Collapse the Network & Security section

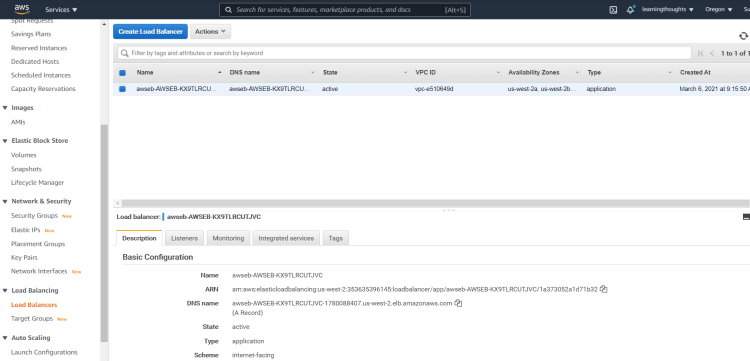tap(5, 201)
